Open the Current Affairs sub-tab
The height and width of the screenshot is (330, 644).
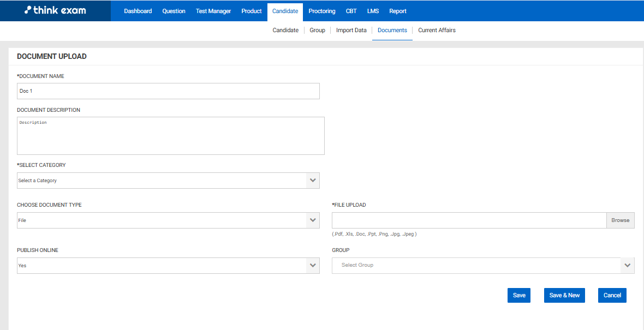437,31
